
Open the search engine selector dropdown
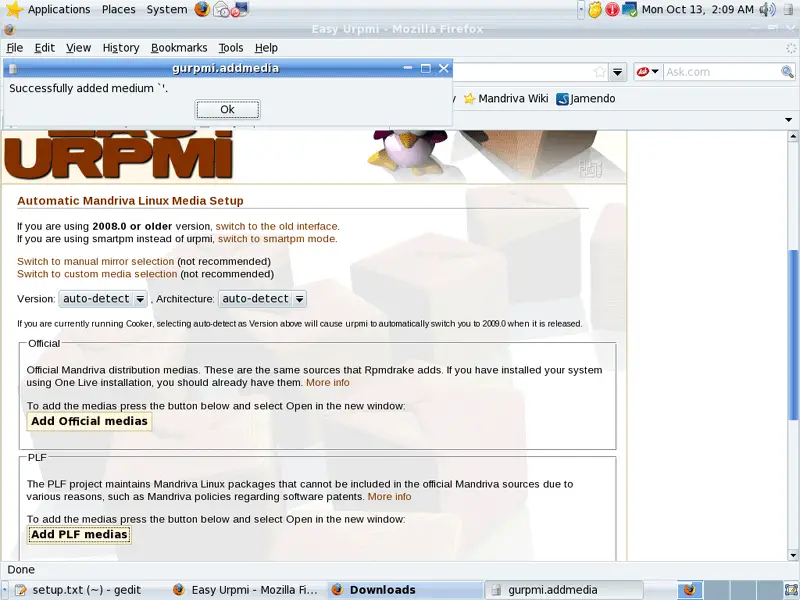click(x=648, y=72)
